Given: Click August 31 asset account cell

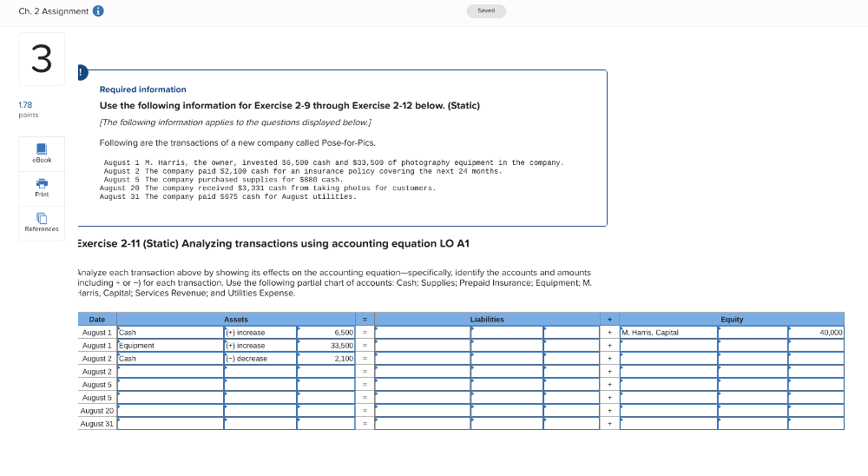Looking at the screenshot, I should [x=170, y=423].
